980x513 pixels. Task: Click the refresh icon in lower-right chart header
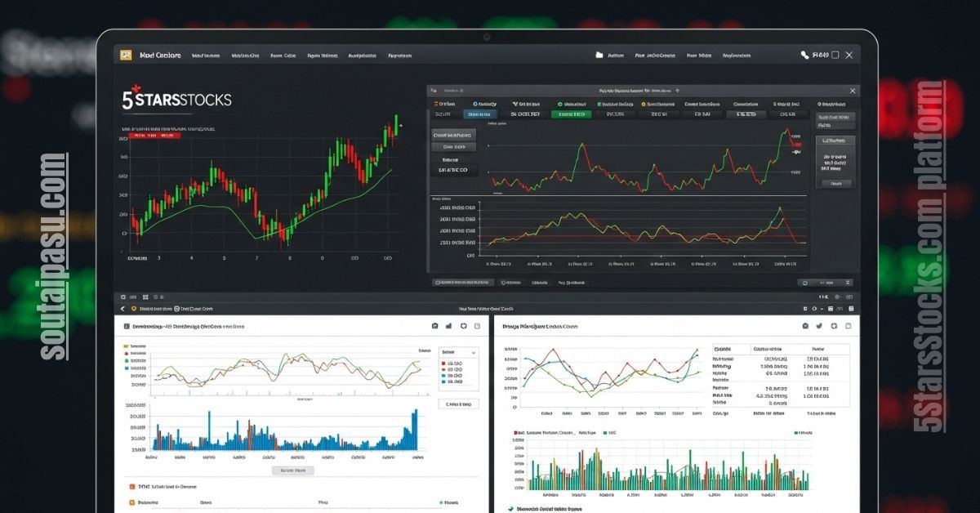point(834,326)
